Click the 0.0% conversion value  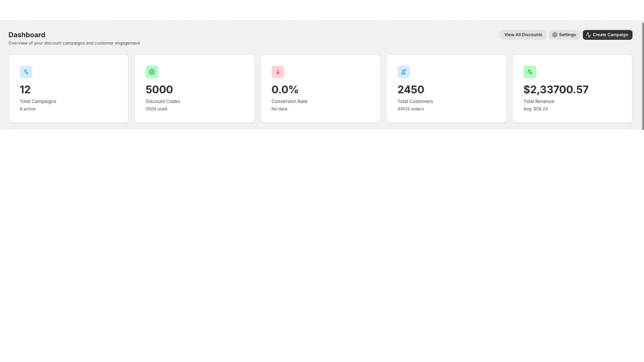(x=285, y=89)
